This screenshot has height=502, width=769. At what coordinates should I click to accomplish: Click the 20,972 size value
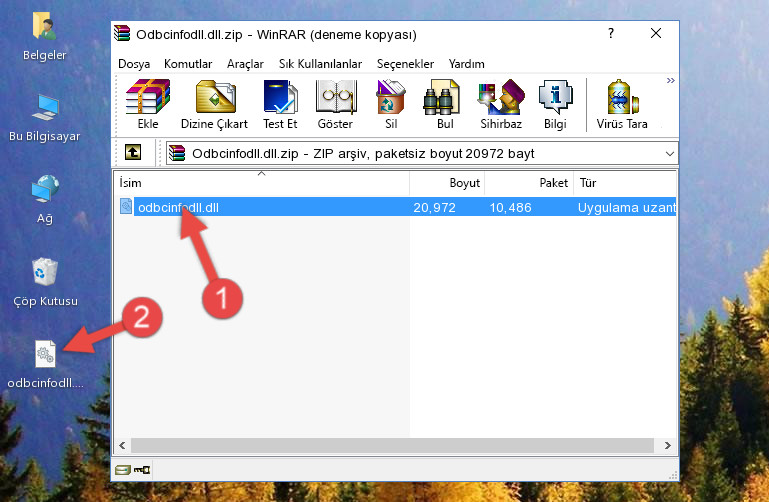click(435, 207)
